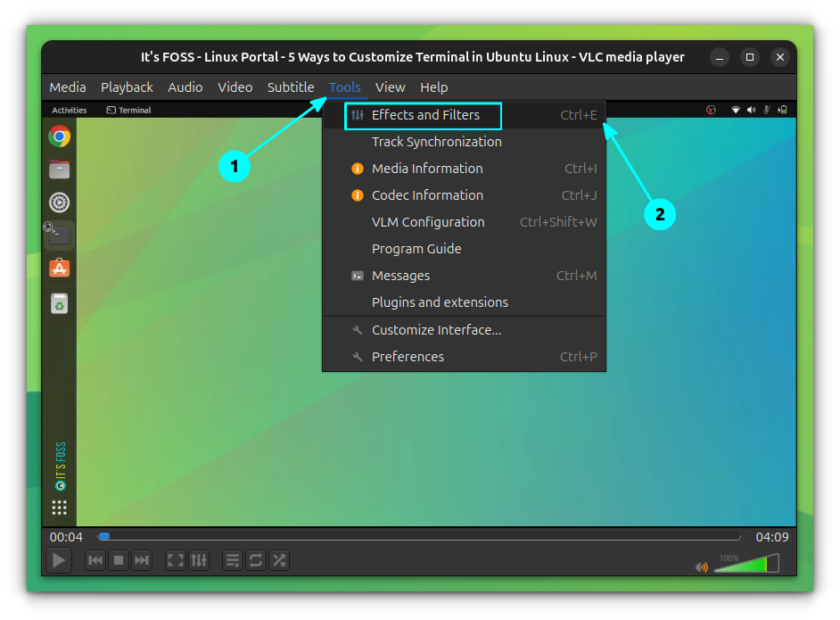Viewport: 840px width, 620px height.
Task: Open Media Information from Tools menu
Action: (464, 169)
